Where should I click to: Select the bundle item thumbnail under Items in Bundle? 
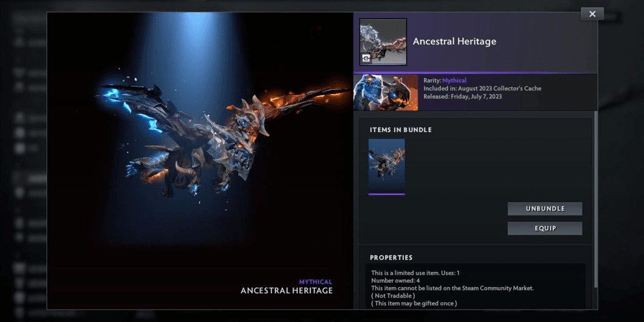387,166
